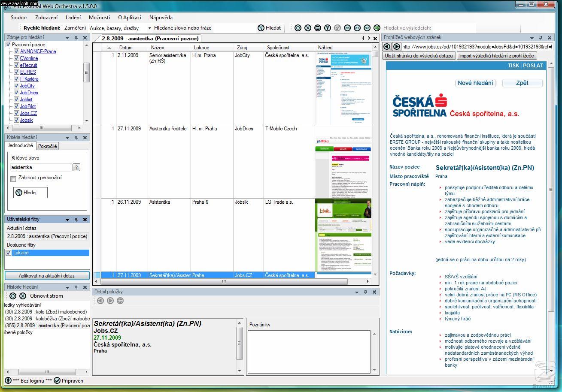Open Prohlížeč webových stránek panel menu arrow
The image size is (562, 392).
[x=532, y=38]
